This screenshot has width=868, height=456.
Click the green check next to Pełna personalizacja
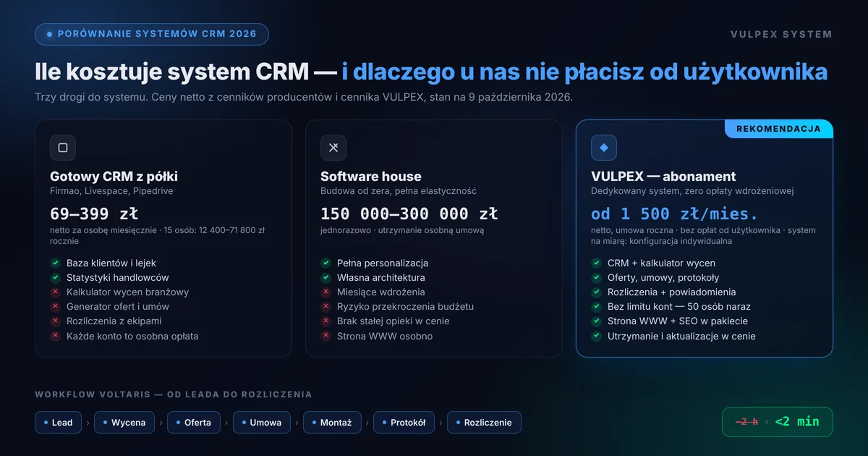pos(325,263)
